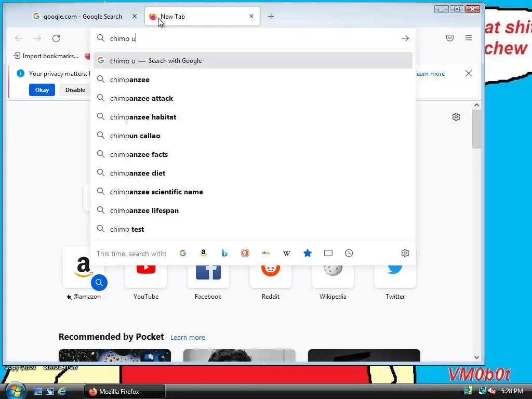The image size is (532, 399).
Task: Open Wikipedia top site tile
Action: coord(333,276)
